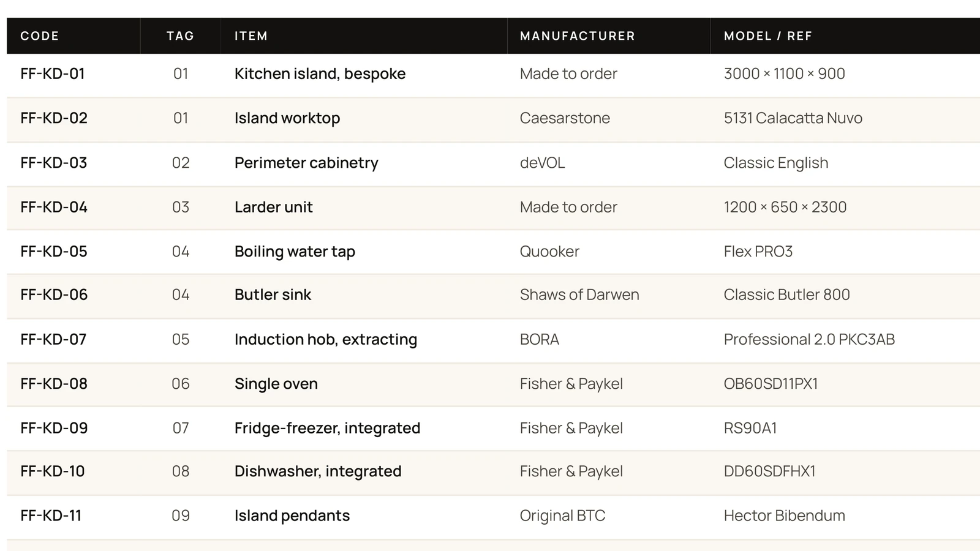Click item 'Kitchen island, bespoke'

click(320, 74)
